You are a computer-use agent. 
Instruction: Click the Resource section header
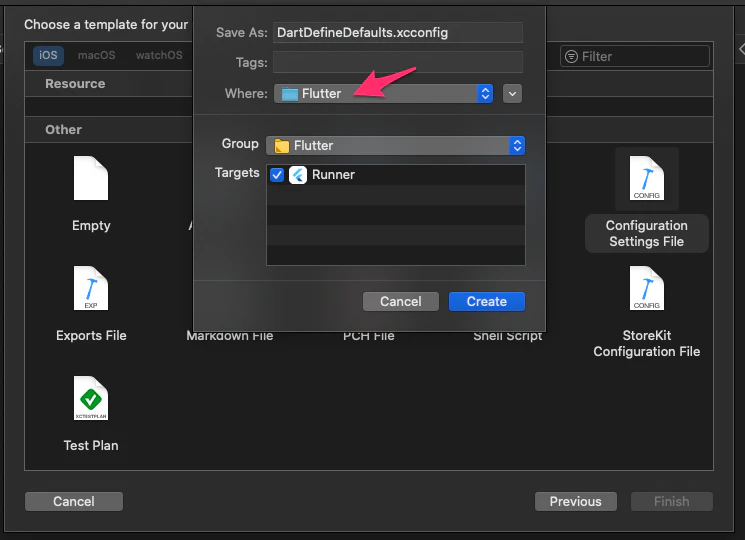[75, 84]
